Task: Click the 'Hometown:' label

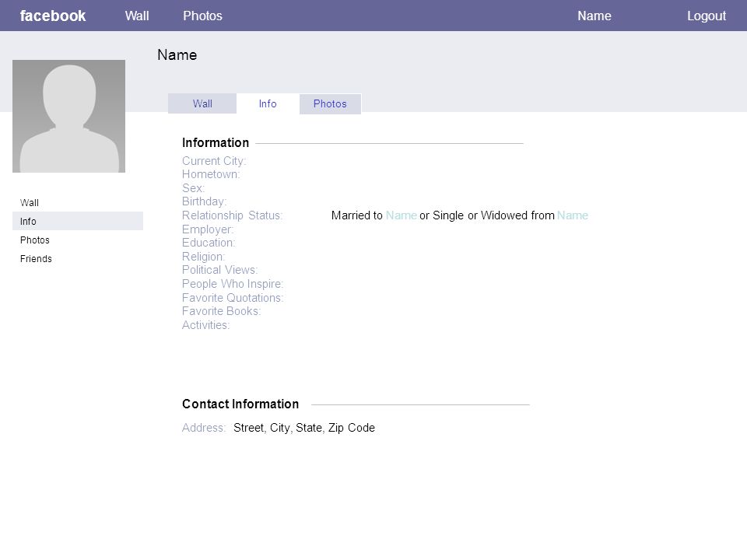Action: (x=211, y=174)
